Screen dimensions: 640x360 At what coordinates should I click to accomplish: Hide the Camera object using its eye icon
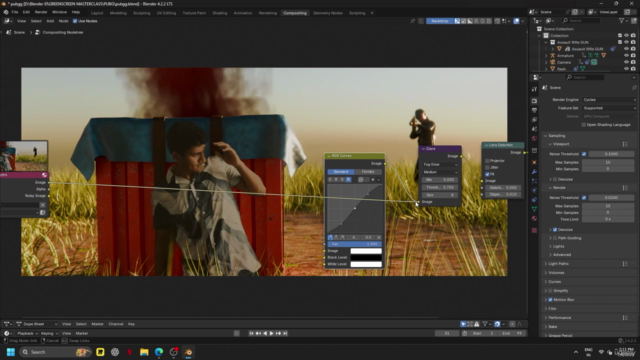(x=627, y=62)
